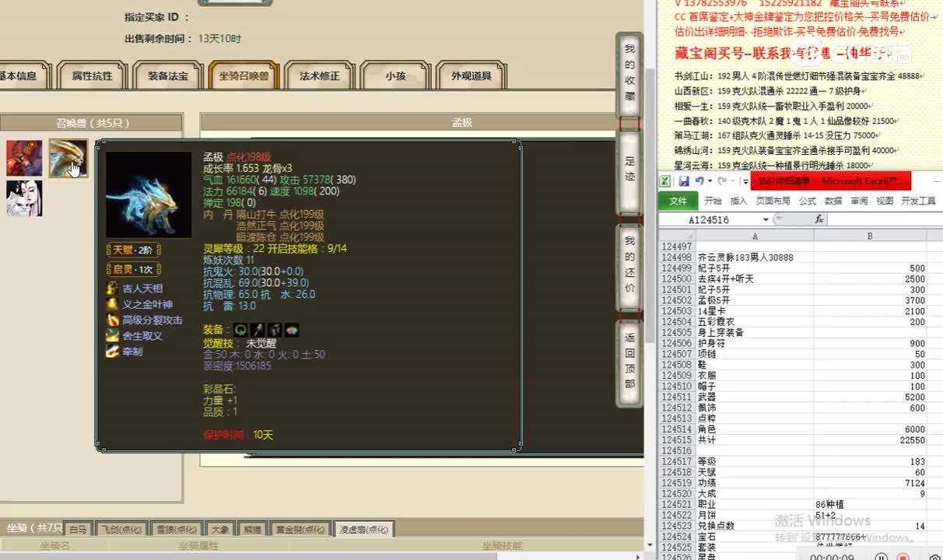Click the large Mengji pet portrait
Image resolution: width=943 pixels, height=560 pixels.
149,194
